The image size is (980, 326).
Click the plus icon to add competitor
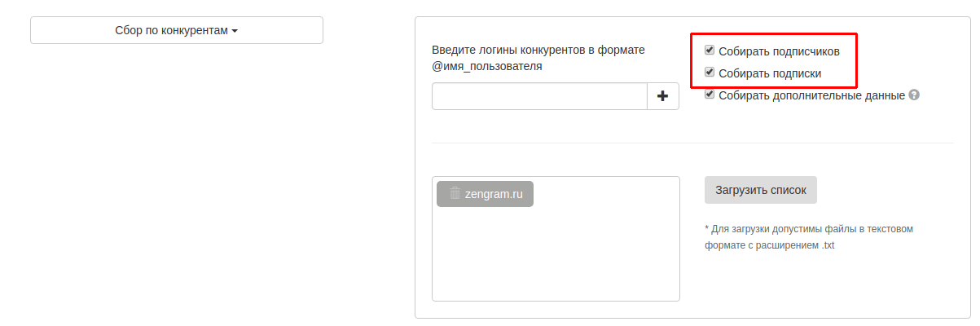coord(662,96)
